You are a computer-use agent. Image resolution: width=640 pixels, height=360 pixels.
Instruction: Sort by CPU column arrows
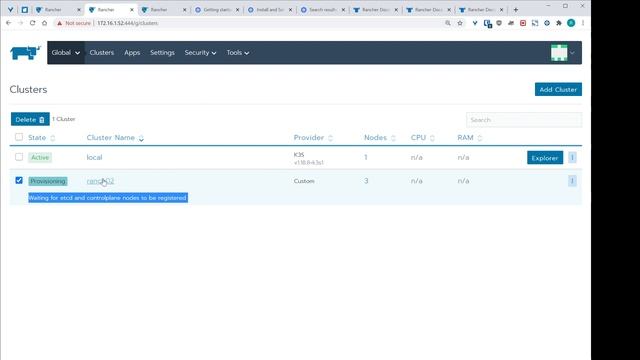432,138
